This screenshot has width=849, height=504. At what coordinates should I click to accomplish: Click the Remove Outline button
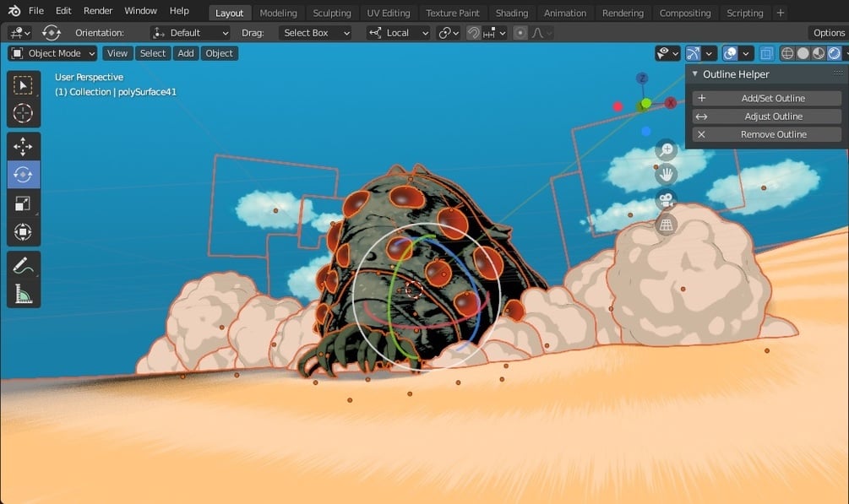[767, 134]
